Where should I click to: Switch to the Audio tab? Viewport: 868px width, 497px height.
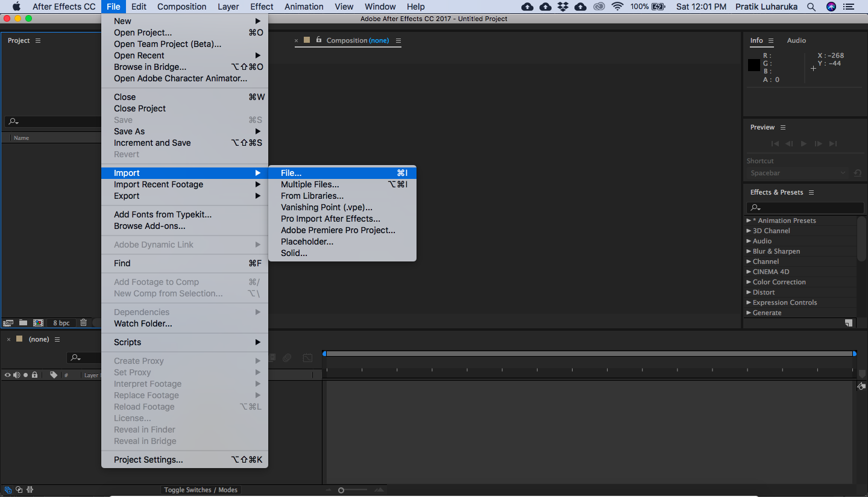(796, 40)
